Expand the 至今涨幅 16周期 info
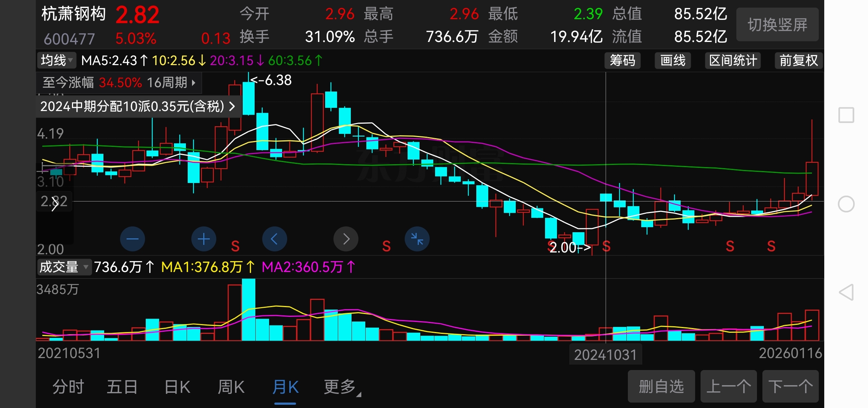 tap(119, 83)
